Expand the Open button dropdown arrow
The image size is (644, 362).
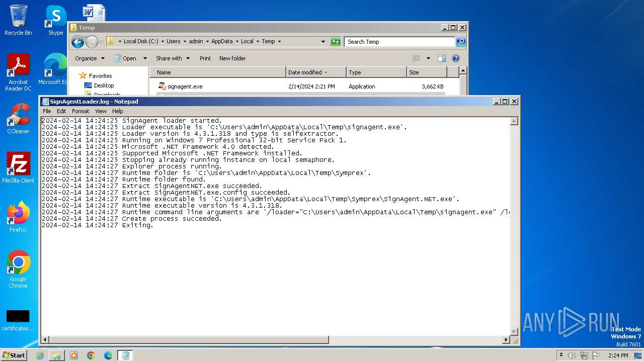[145, 58]
